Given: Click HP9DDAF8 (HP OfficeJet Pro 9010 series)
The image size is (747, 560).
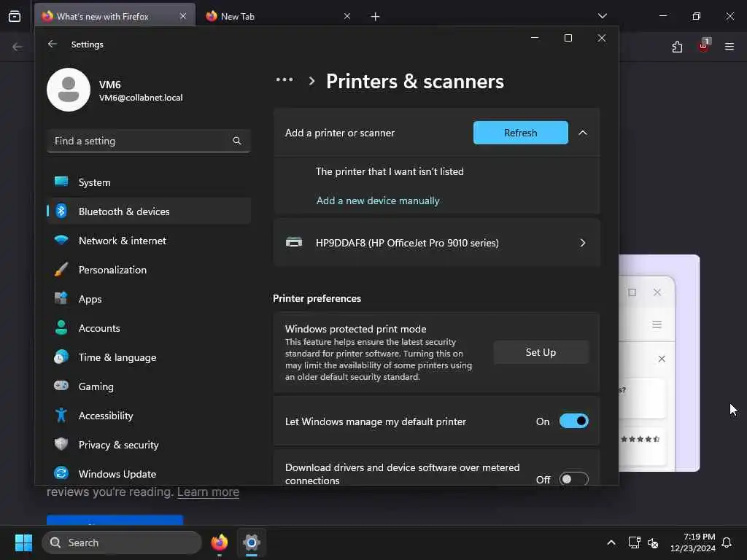Looking at the screenshot, I should coord(436,243).
